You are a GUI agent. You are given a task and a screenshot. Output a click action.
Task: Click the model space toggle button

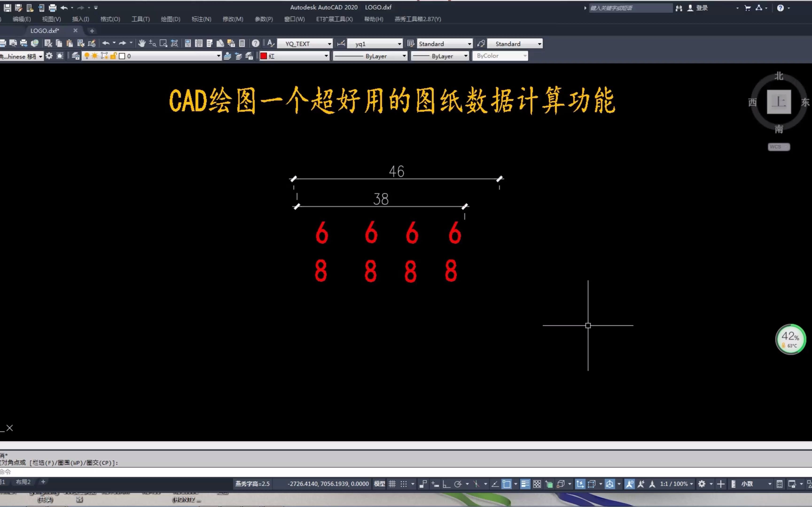pyautogui.click(x=379, y=484)
